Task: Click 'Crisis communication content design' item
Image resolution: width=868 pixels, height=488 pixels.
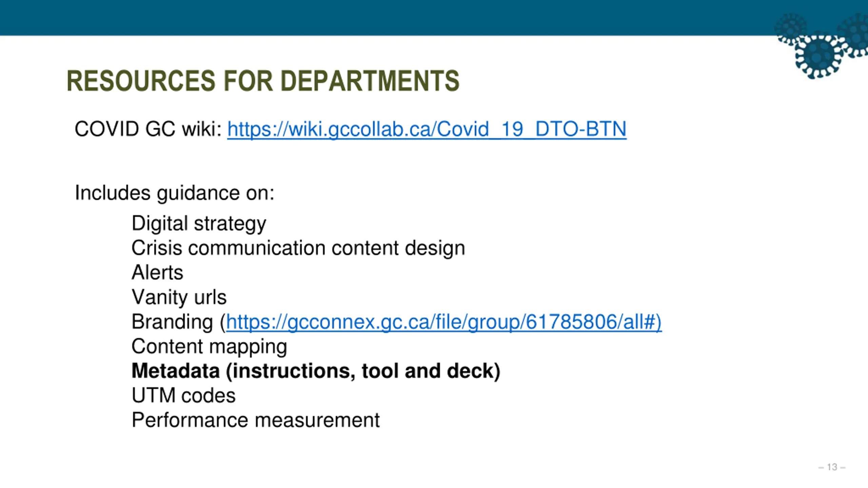Action: pyautogui.click(x=298, y=248)
